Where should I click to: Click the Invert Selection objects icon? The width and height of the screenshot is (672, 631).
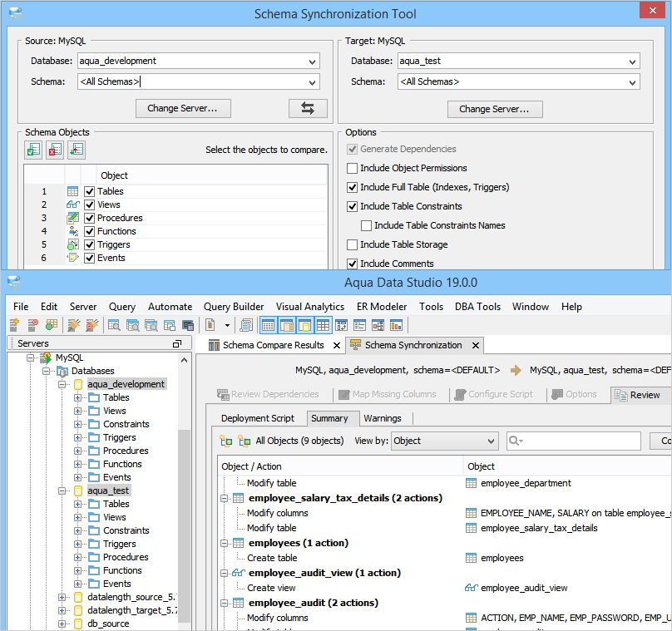(x=77, y=150)
